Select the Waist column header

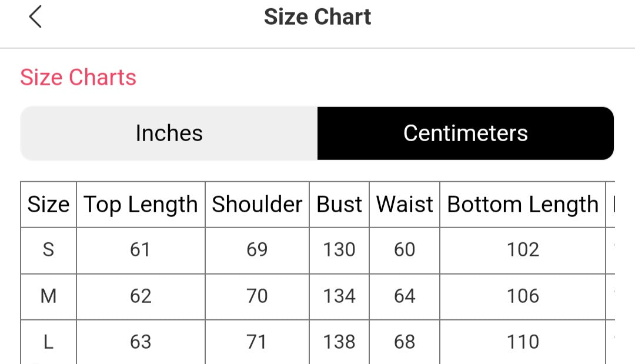[405, 204]
